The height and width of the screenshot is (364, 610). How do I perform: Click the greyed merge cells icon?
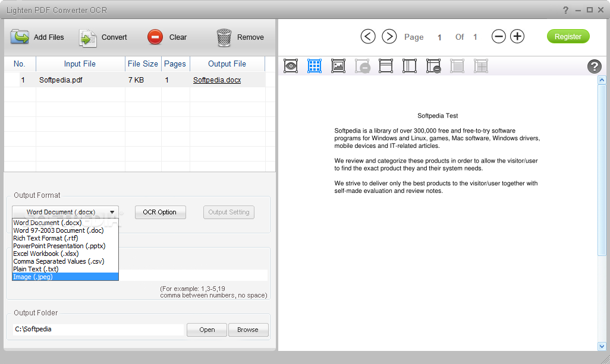(x=457, y=66)
